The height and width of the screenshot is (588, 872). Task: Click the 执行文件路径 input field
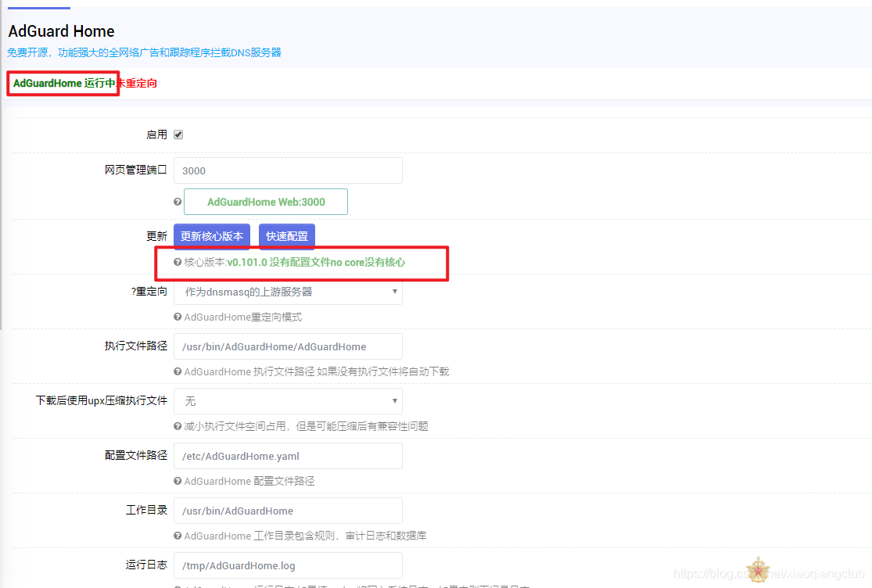click(x=288, y=346)
